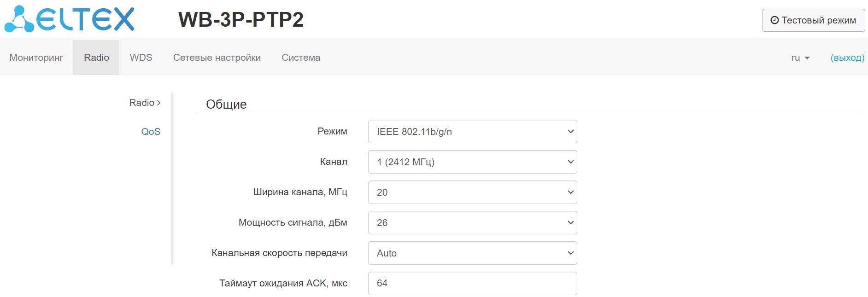The width and height of the screenshot is (868, 297).
Task: Open the QoS sidebar link
Action: point(151,132)
